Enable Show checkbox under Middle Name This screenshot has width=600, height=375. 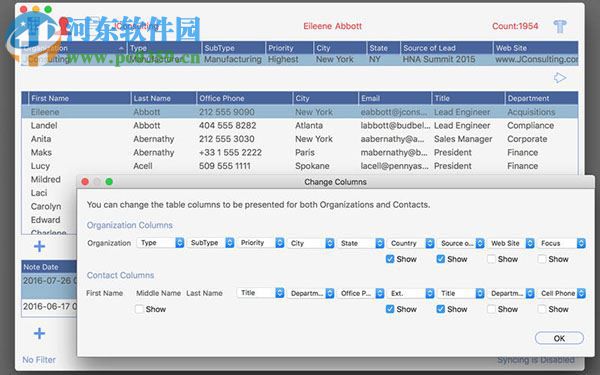click(139, 309)
